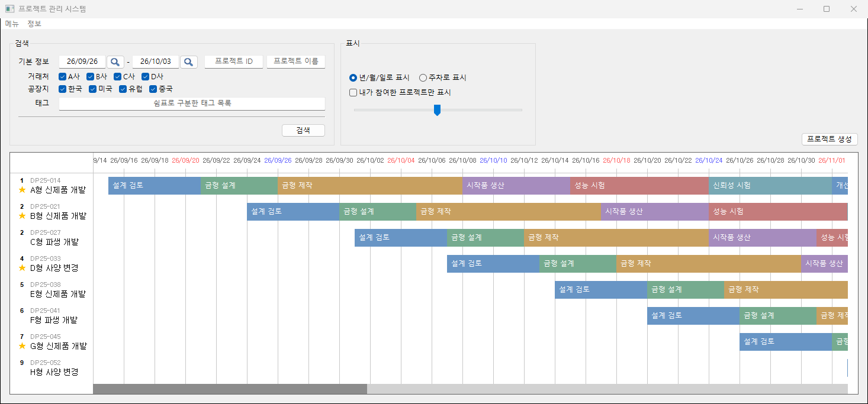Open the 메뉴 menu

pyautogui.click(x=12, y=24)
